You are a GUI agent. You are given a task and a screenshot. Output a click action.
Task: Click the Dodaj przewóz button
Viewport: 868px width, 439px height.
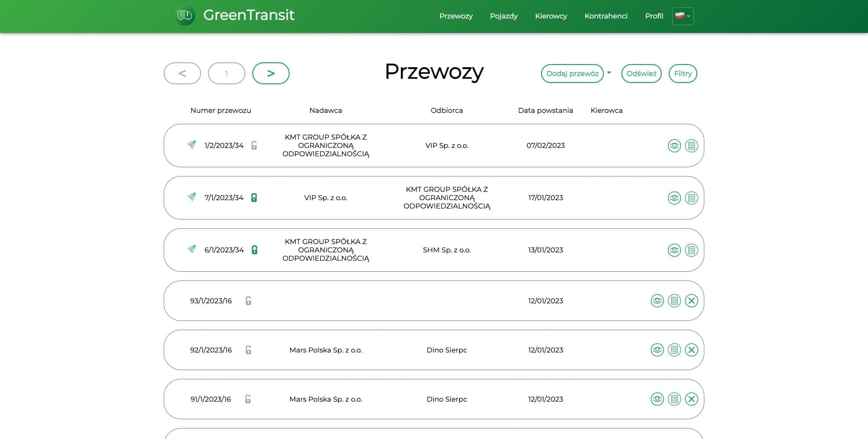(572, 73)
